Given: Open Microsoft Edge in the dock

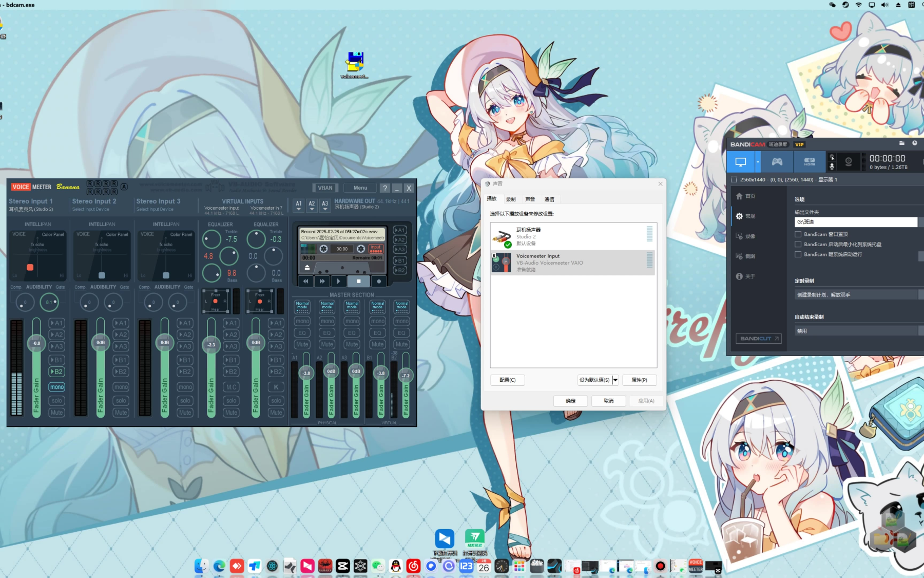Looking at the screenshot, I should click(x=219, y=566).
